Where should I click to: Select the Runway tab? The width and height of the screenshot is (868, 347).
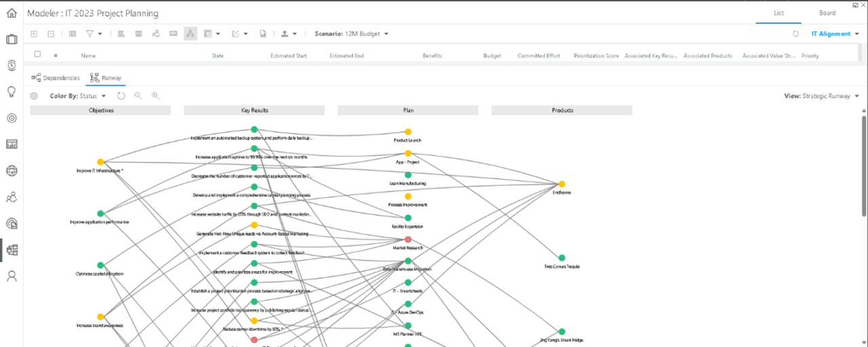click(106, 78)
